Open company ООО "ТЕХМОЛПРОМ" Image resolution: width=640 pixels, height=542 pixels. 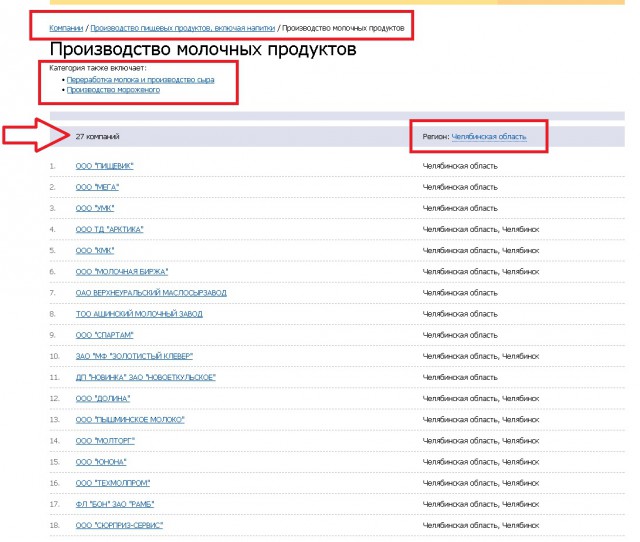click(x=113, y=483)
